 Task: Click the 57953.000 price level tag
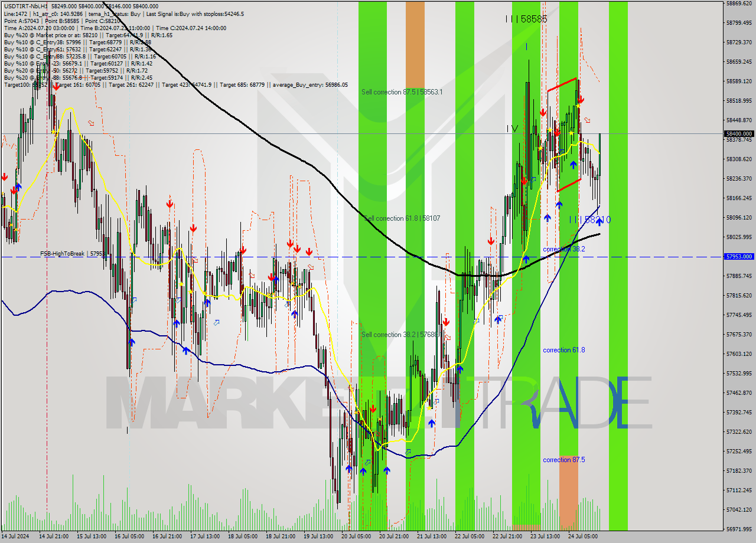pos(739,257)
